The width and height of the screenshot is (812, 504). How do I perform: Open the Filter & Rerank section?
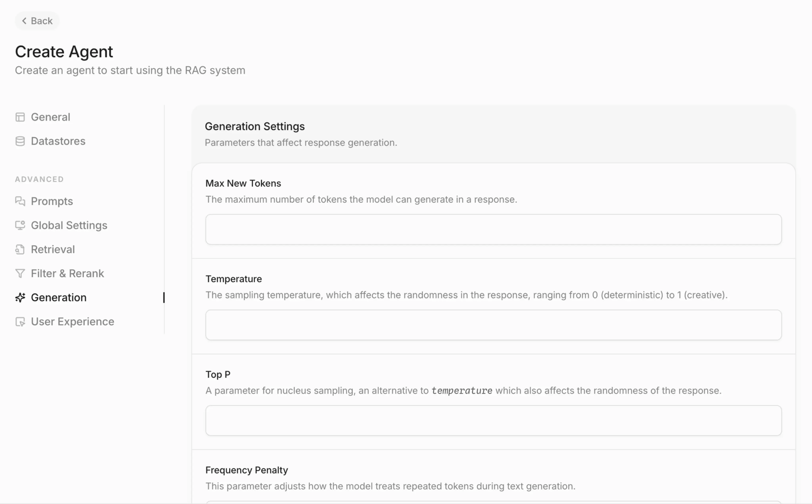click(x=67, y=273)
